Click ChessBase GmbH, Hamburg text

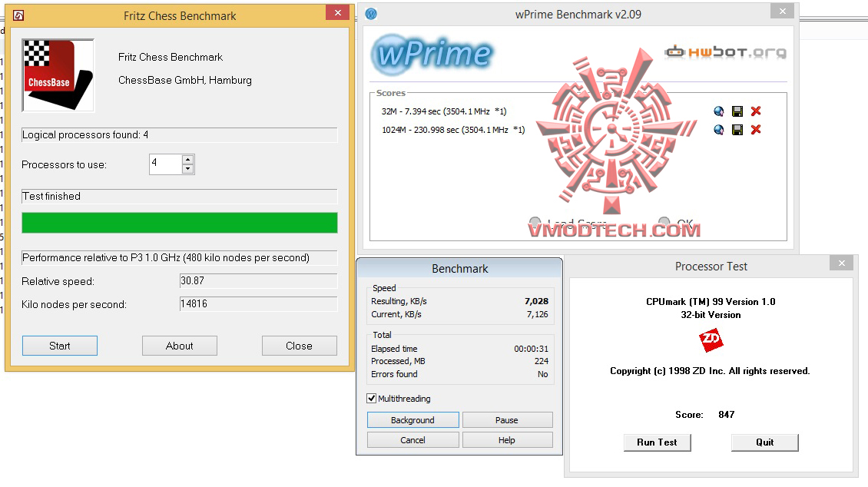(x=185, y=80)
